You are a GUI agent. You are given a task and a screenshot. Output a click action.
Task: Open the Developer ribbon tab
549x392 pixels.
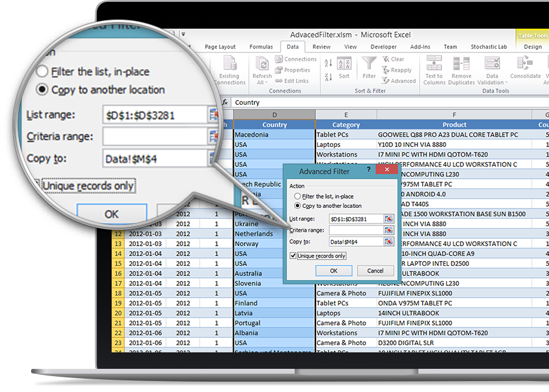pos(383,47)
